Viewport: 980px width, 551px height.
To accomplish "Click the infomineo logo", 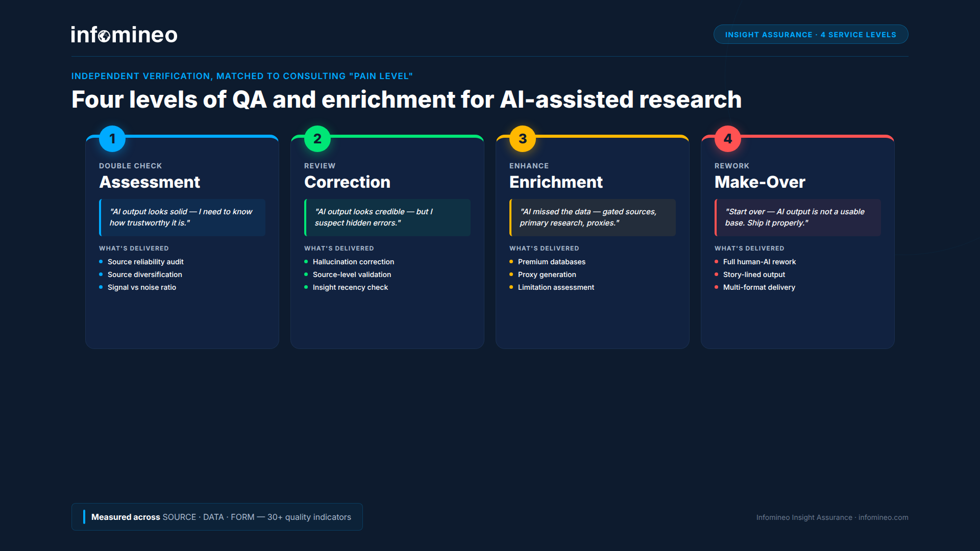I will click(124, 34).
